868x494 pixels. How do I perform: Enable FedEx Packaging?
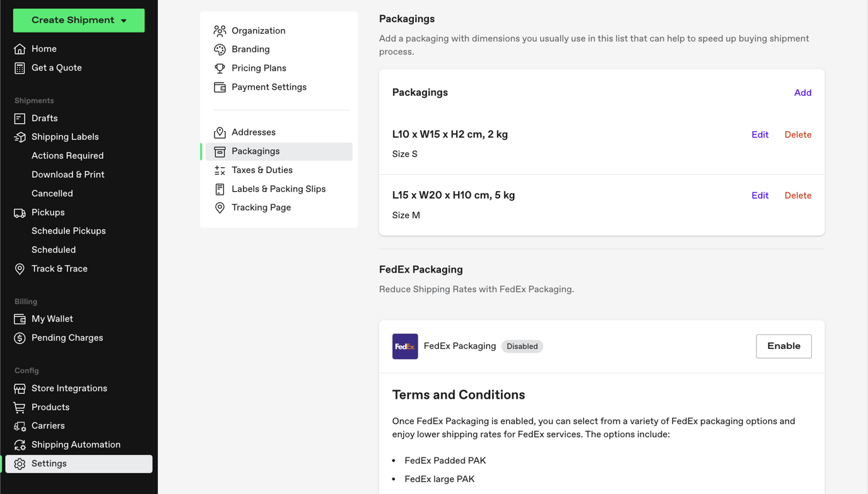coord(783,346)
